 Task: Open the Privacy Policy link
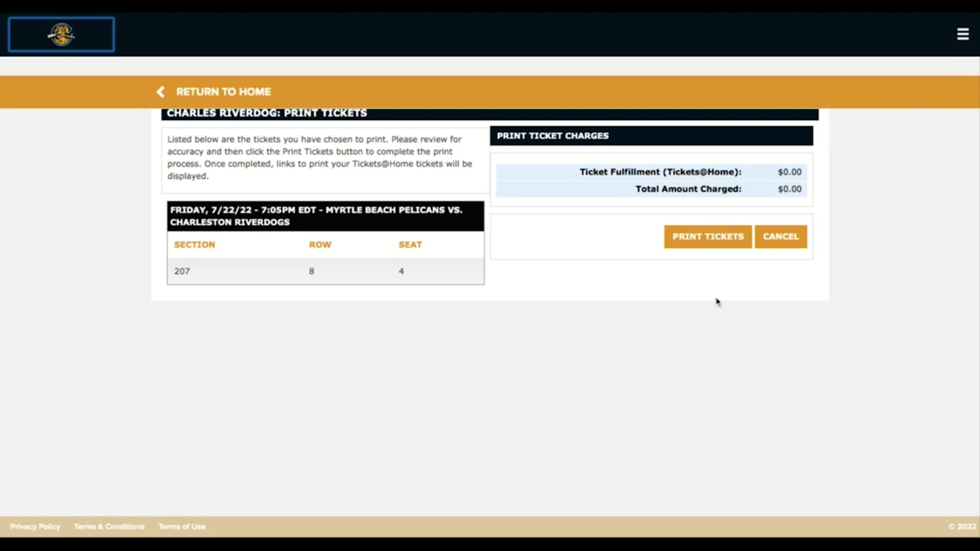(35, 527)
